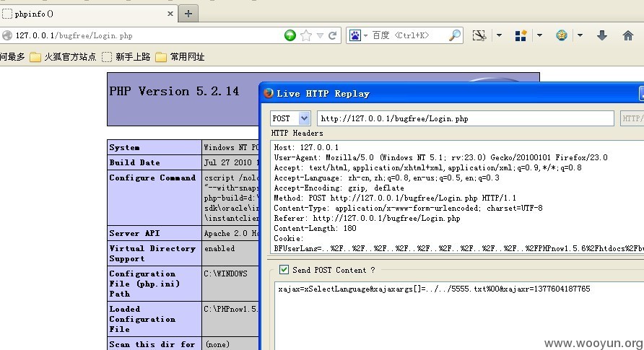
Task: Click the 'HTTP Headers' section label
Action: click(x=297, y=133)
